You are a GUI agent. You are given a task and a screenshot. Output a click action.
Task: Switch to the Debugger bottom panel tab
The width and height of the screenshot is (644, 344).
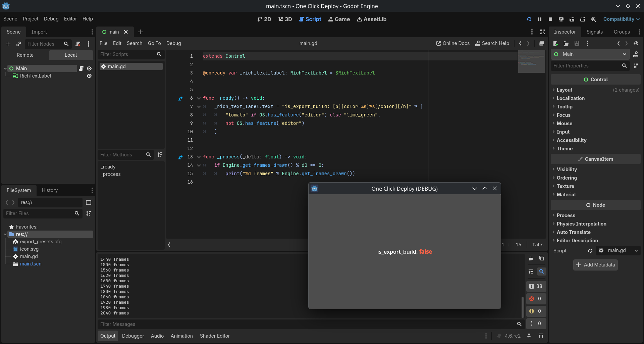tap(133, 336)
